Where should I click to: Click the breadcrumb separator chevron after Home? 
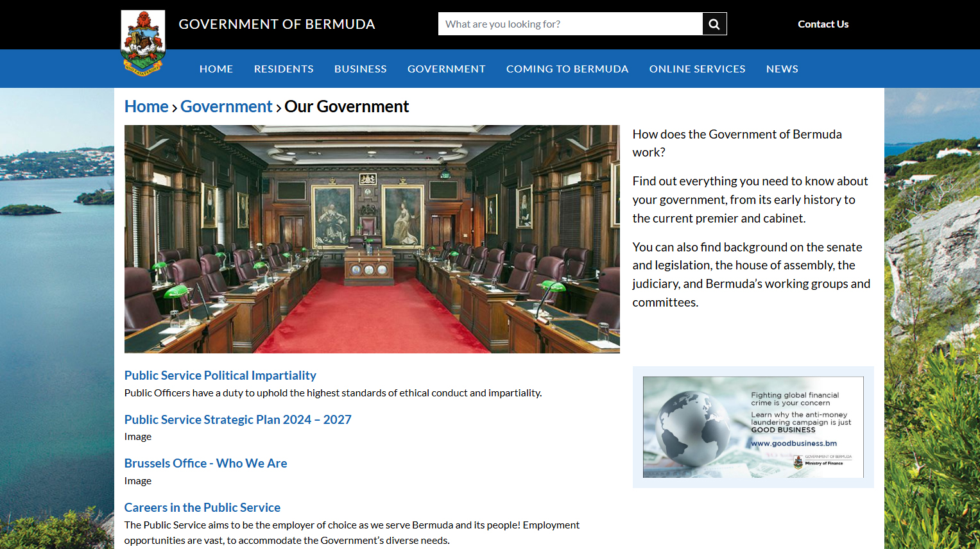174,106
